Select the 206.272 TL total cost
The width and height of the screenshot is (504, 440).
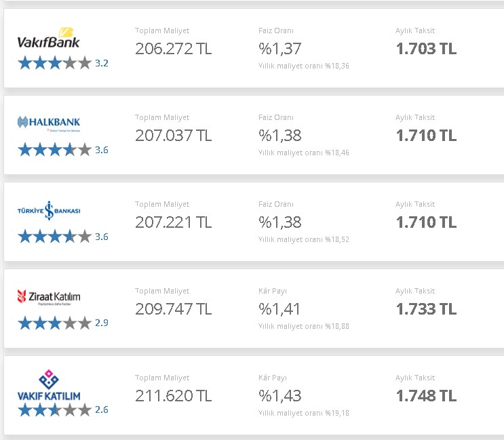click(x=173, y=49)
